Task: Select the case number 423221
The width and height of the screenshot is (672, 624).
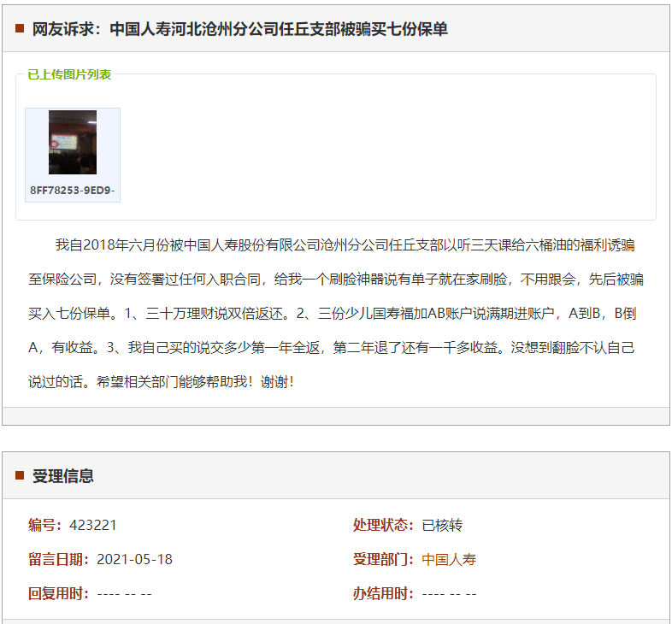Action: (93, 525)
